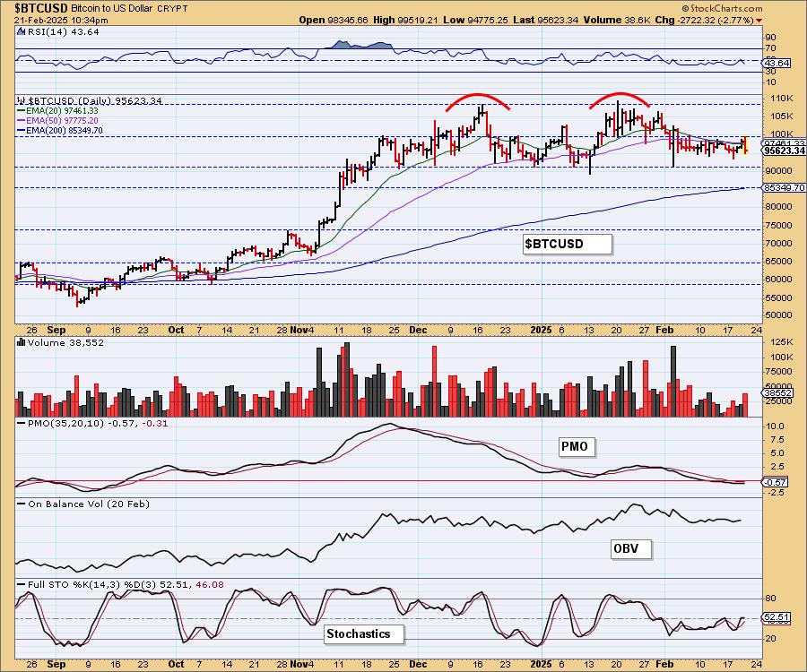Click the Stochastics annotation box
The height and width of the screenshot is (672, 807).
pos(364,634)
